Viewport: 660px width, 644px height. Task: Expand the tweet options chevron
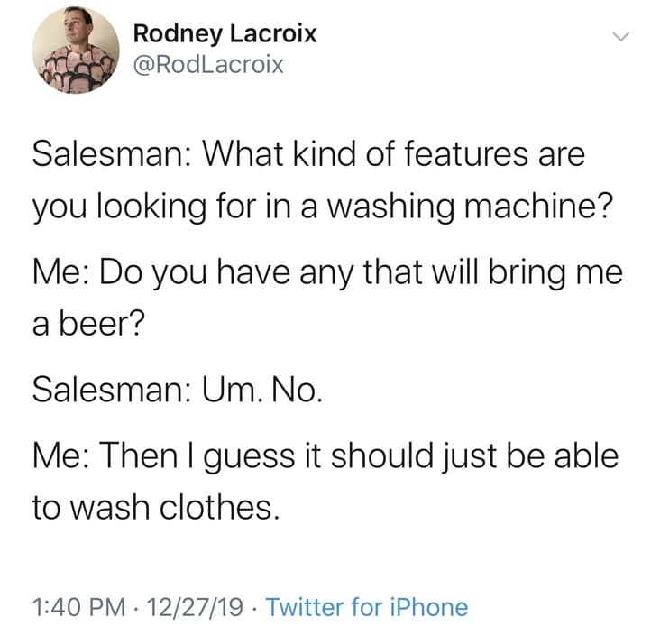click(x=619, y=38)
